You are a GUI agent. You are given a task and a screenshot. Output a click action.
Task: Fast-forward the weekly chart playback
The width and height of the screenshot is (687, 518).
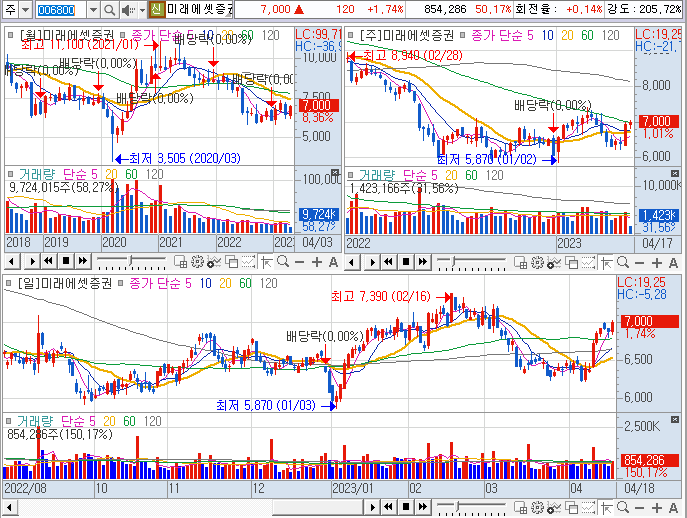pos(422,262)
